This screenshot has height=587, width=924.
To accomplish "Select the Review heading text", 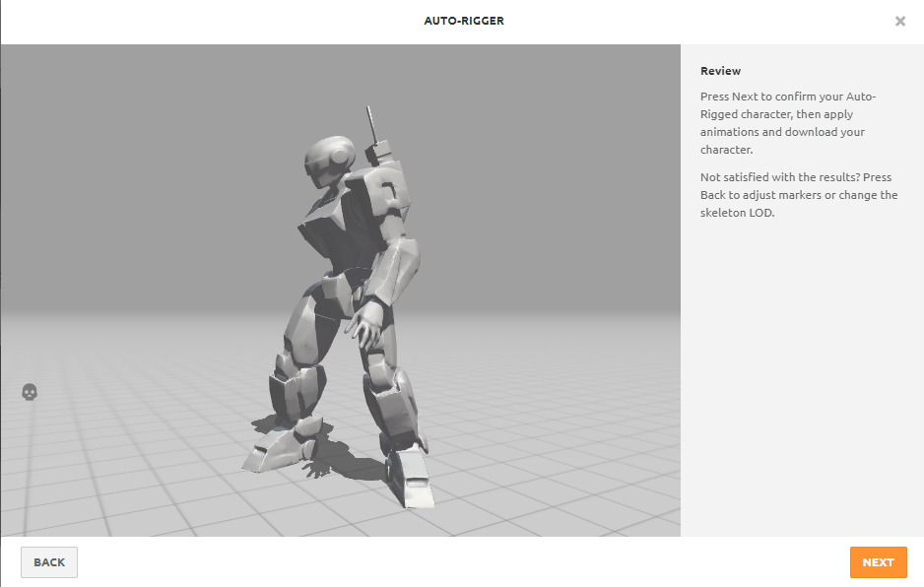I will [720, 71].
